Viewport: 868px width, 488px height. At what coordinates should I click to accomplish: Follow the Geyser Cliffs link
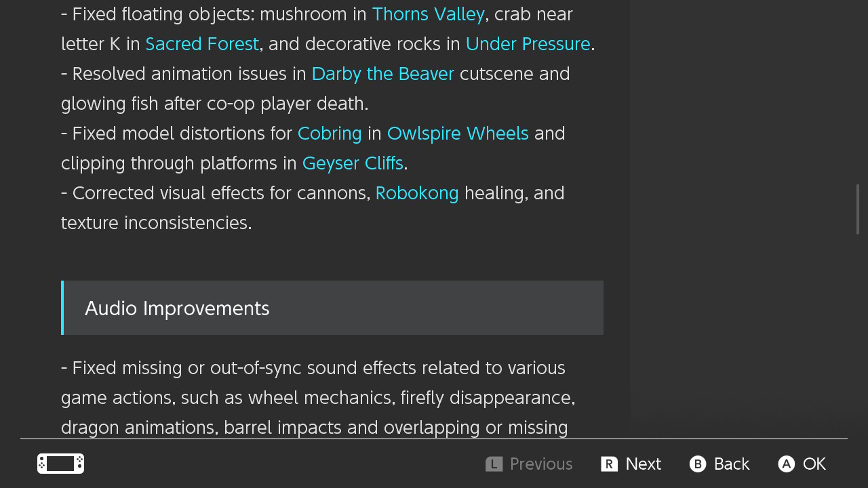click(x=353, y=163)
